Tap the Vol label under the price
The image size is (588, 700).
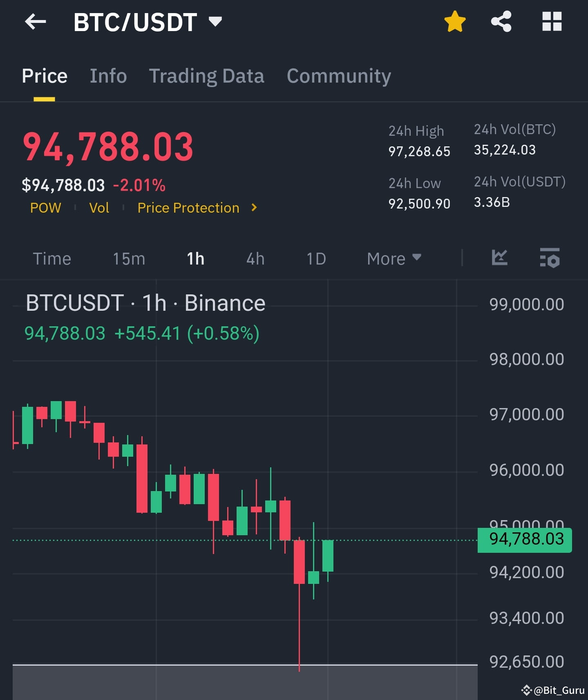pyautogui.click(x=98, y=208)
